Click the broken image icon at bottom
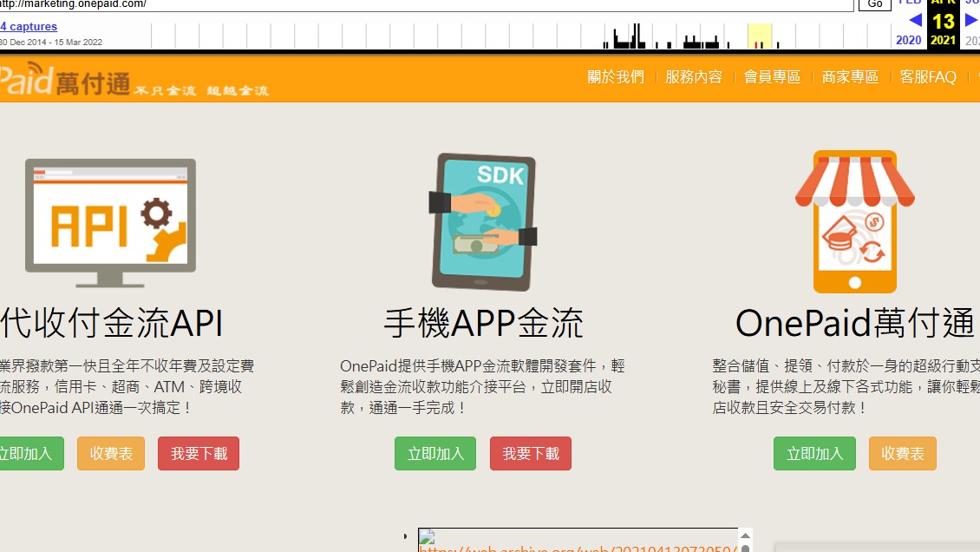The height and width of the screenshot is (552, 980). point(426,537)
